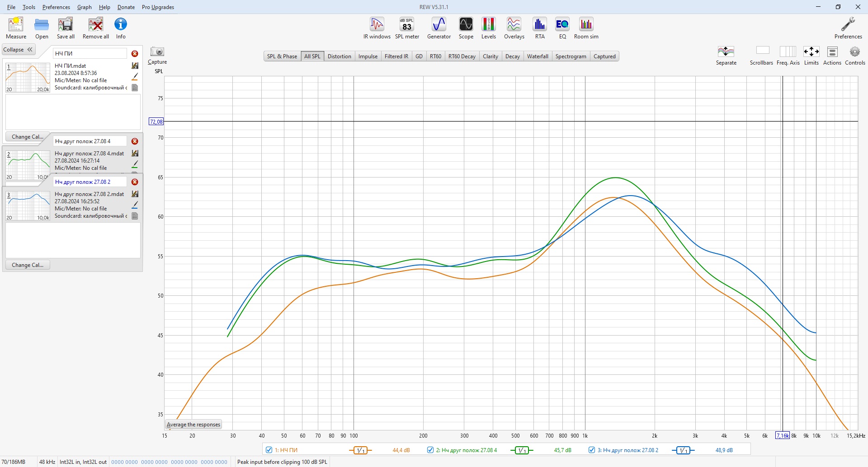Image resolution: width=868 pixels, height=467 pixels.
Task: Open Preferences from the wrench icon
Action: pyautogui.click(x=848, y=28)
